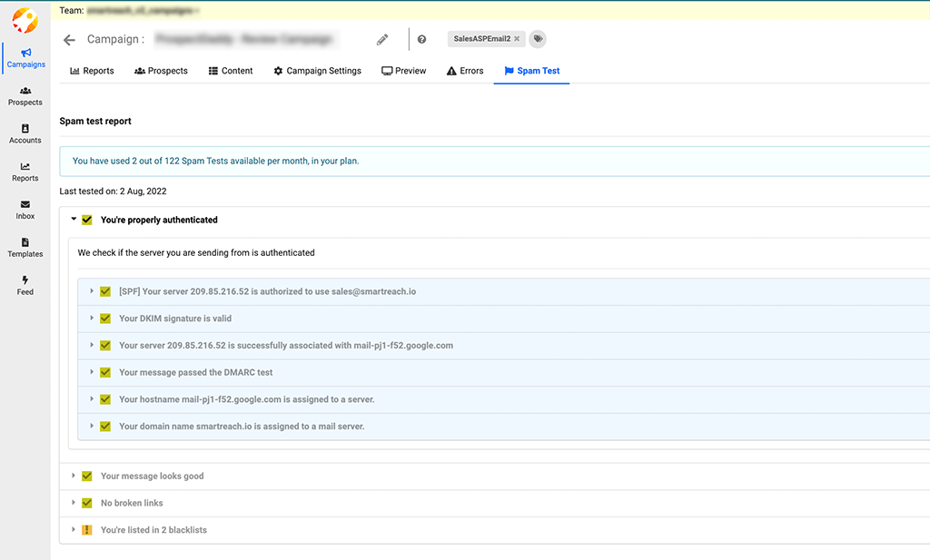Click checkmark on the SPF row
The image size is (930, 560).
(105, 291)
